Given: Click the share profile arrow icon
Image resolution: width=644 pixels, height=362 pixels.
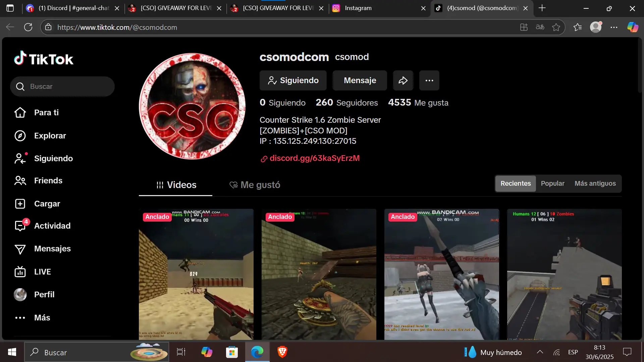Looking at the screenshot, I should (x=403, y=80).
